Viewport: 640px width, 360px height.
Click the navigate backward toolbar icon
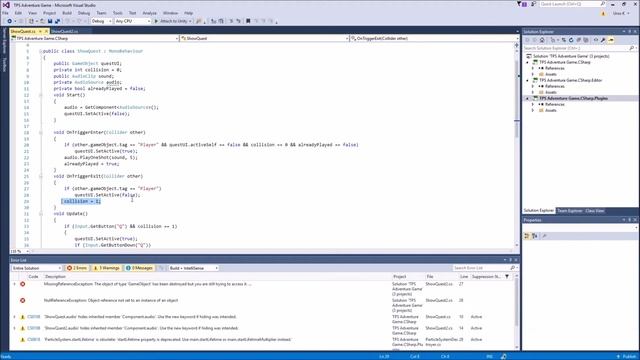click(x=9, y=21)
